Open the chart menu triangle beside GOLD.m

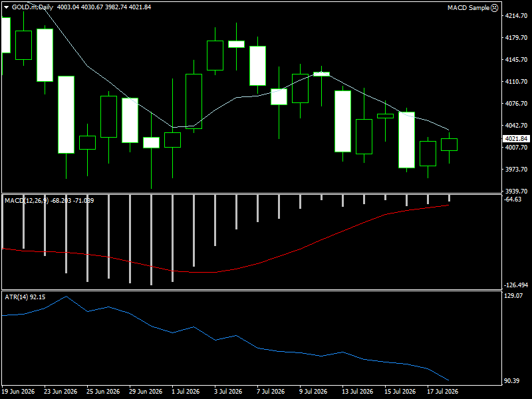6,7
